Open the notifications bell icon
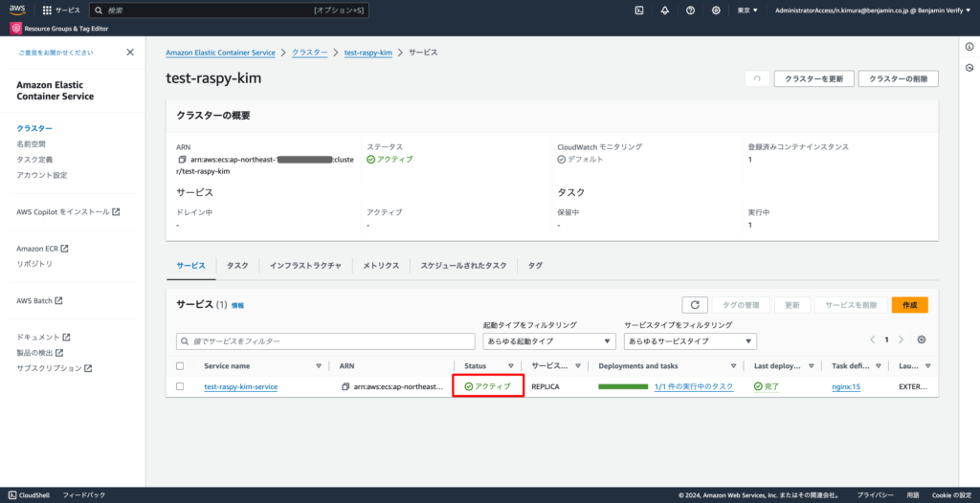Viewport: 980px width, 503px height. pyautogui.click(x=665, y=10)
